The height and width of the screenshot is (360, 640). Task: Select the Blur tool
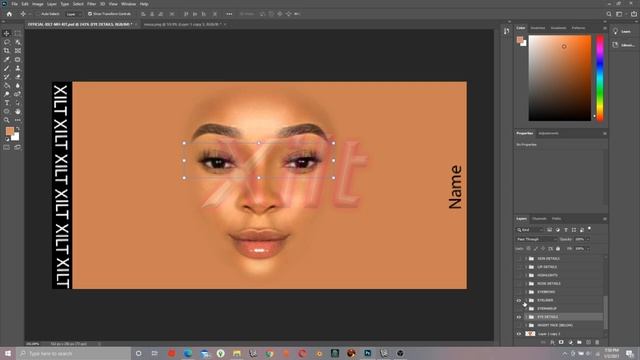coord(18,85)
